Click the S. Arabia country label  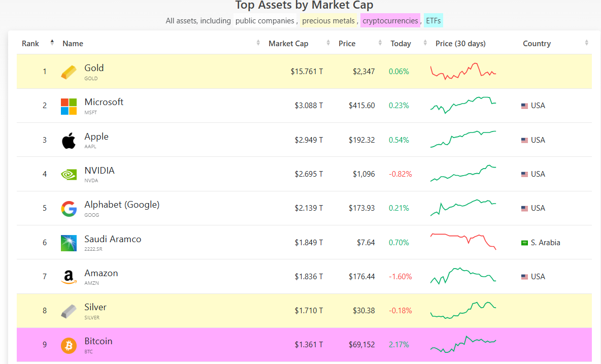pos(546,243)
